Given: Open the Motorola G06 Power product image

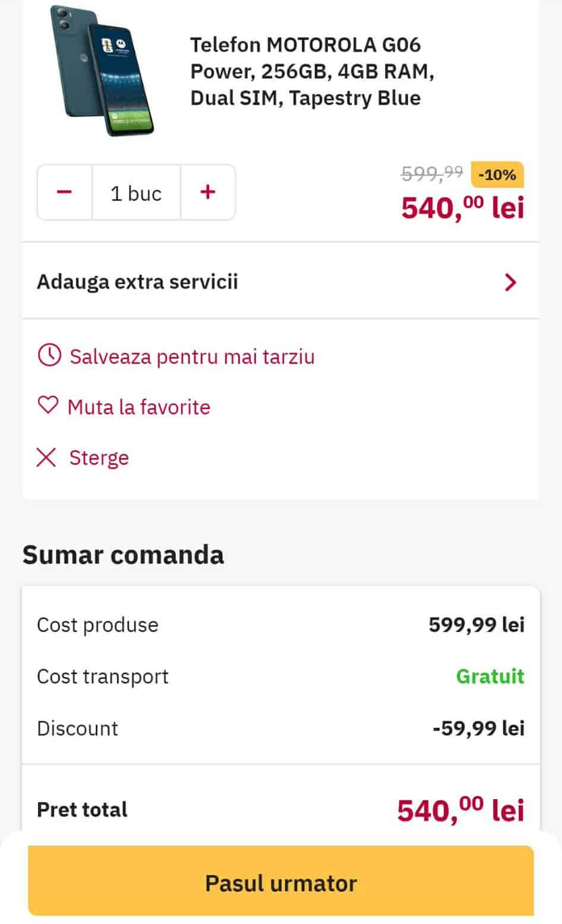Looking at the screenshot, I should point(102,70).
